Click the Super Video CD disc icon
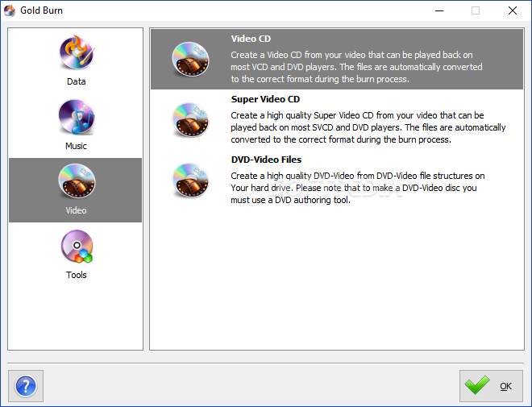Viewport: 532px width, 407px height. 190,120
